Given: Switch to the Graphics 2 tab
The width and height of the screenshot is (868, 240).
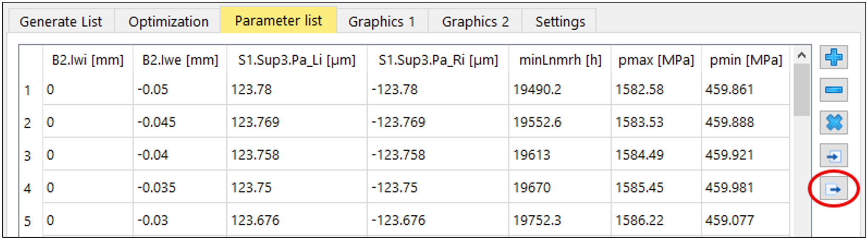Looking at the screenshot, I should pyautogui.click(x=475, y=22).
